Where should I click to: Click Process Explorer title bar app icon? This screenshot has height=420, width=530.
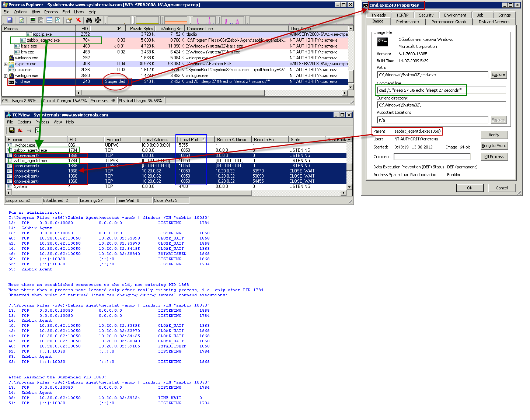tap(5, 5)
